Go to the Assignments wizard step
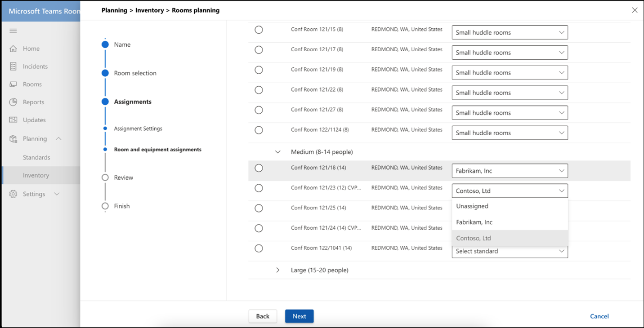Screen dimensions: 644x328 pyautogui.click(x=133, y=102)
